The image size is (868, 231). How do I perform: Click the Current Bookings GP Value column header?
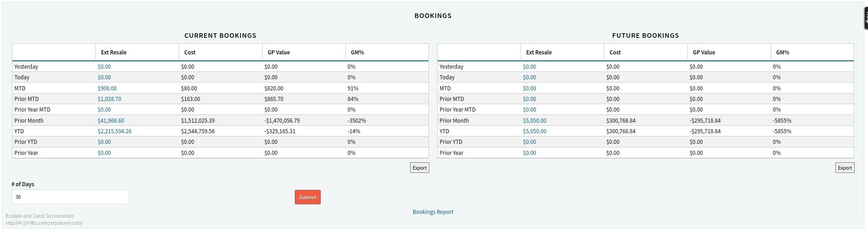[x=279, y=53]
